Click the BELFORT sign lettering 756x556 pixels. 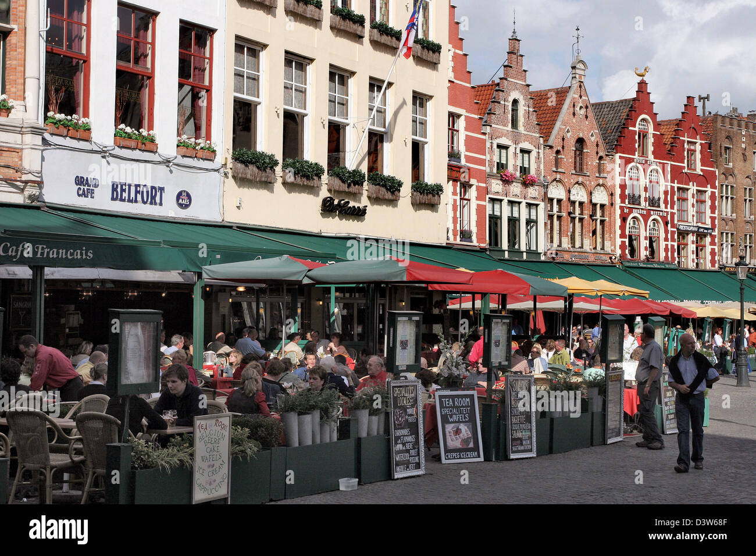pos(137,194)
